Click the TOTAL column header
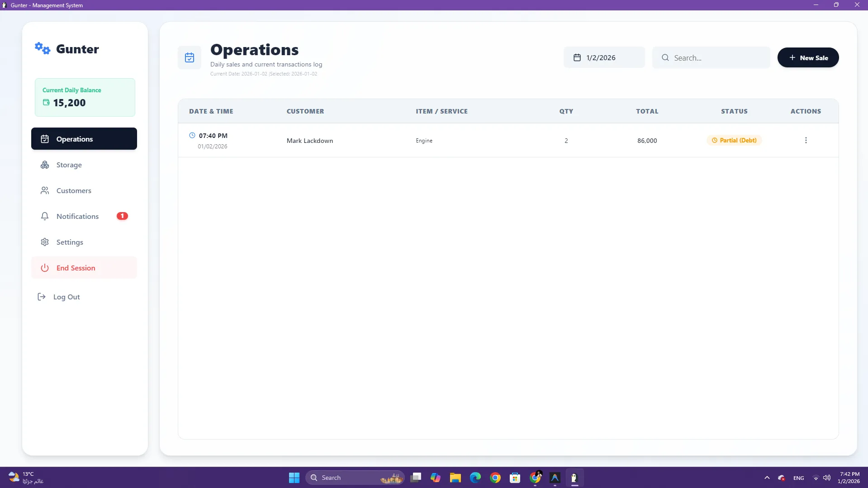Image resolution: width=868 pixels, height=488 pixels. [647, 111]
